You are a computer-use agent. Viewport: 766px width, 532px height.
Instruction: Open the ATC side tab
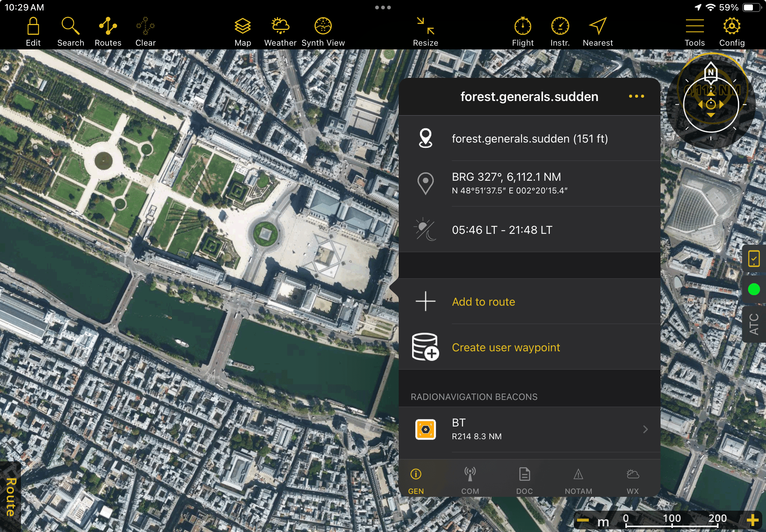click(754, 324)
